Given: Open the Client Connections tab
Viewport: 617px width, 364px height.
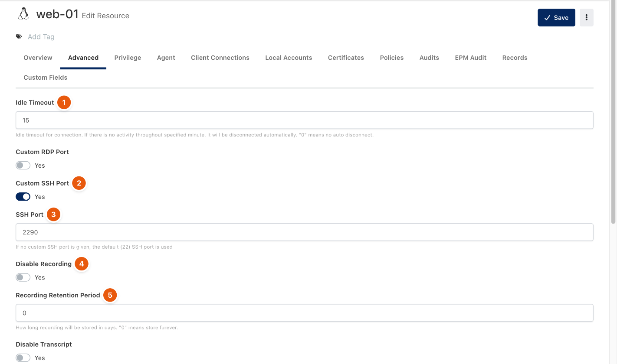Looking at the screenshot, I should click(220, 58).
